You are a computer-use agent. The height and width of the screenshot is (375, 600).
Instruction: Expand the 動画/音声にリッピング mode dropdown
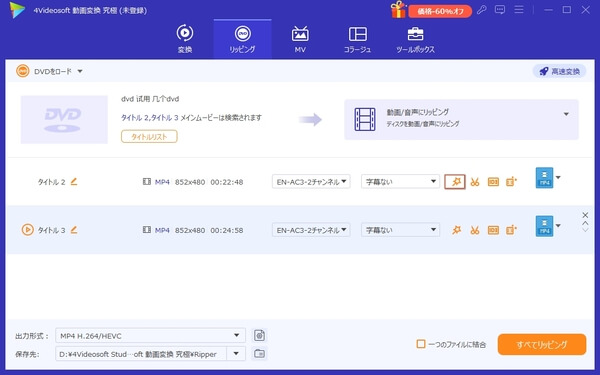566,114
